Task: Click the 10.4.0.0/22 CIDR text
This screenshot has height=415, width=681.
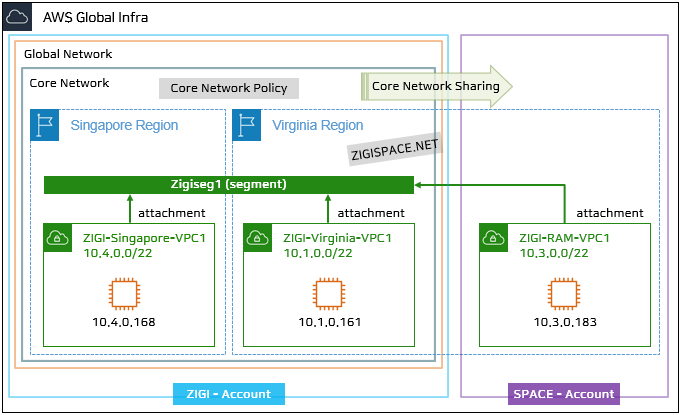Action: click(x=118, y=253)
